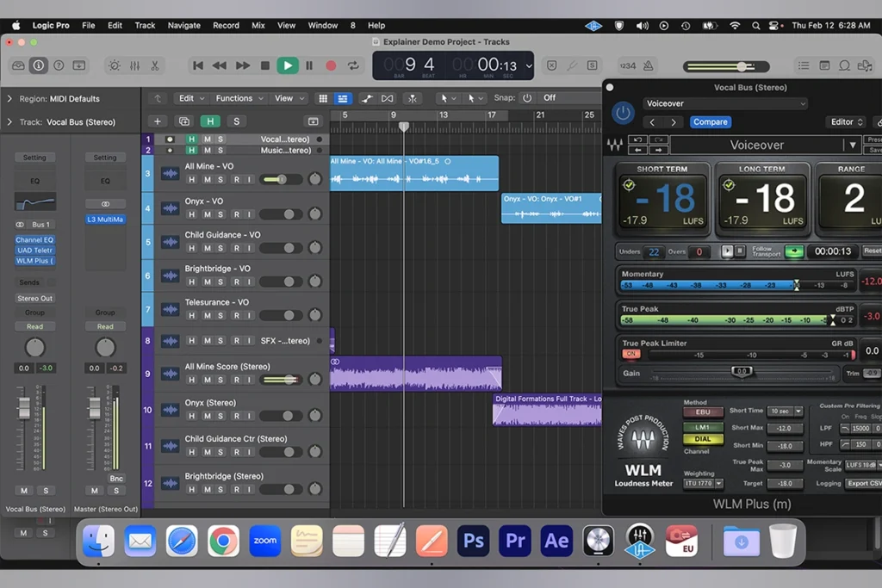Open the Loop Browser button
Viewport: 882px width, 588px height.
point(844,65)
